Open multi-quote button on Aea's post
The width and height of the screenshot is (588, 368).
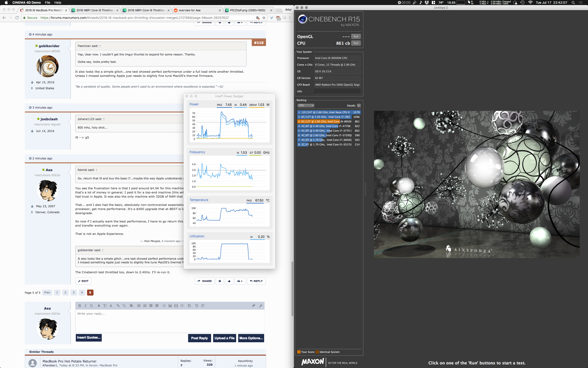[x=240, y=281]
